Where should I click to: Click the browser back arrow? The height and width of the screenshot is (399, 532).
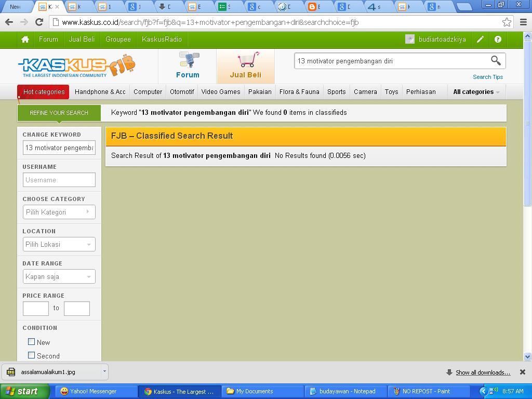coord(9,22)
